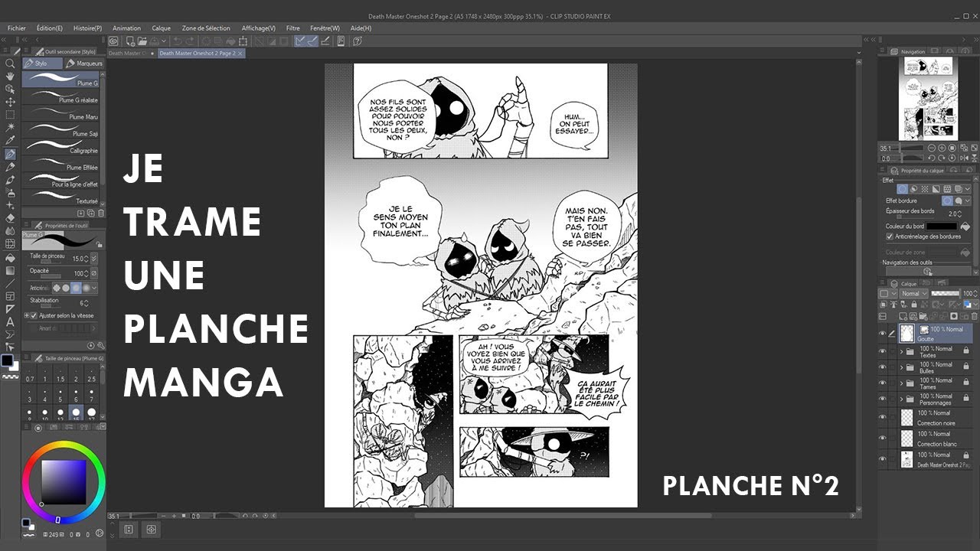Hide the Textes layer folder
Screen dimensions: 980x551
point(882,352)
